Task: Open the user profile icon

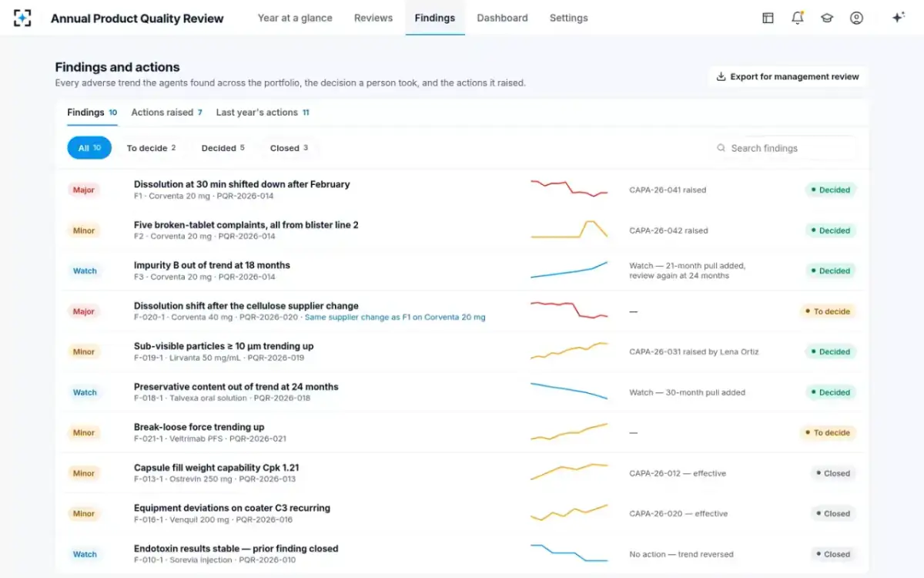Action: pos(856,18)
